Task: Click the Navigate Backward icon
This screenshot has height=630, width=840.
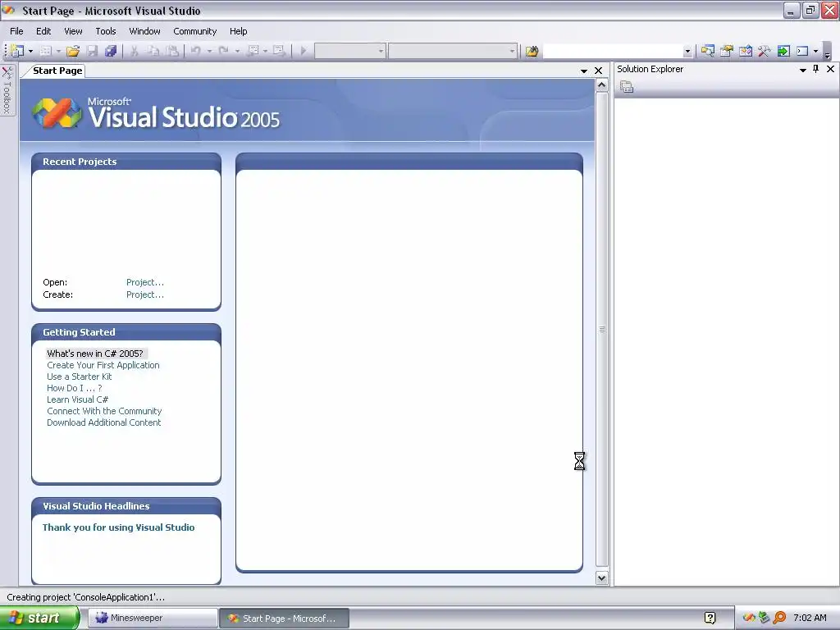Action: tap(253, 51)
